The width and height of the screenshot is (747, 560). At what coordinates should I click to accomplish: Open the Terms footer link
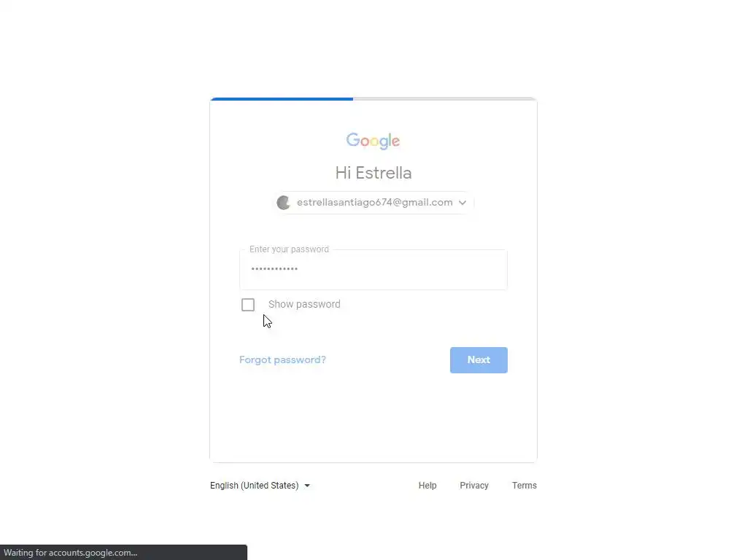click(x=524, y=485)
